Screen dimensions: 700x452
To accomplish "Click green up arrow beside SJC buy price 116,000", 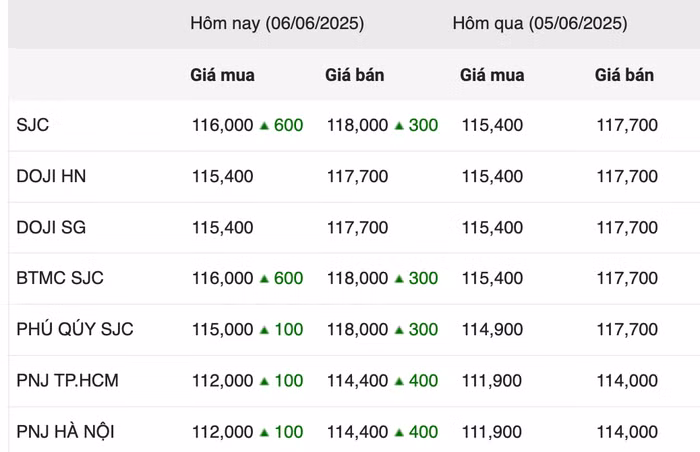I will (264, 126).
